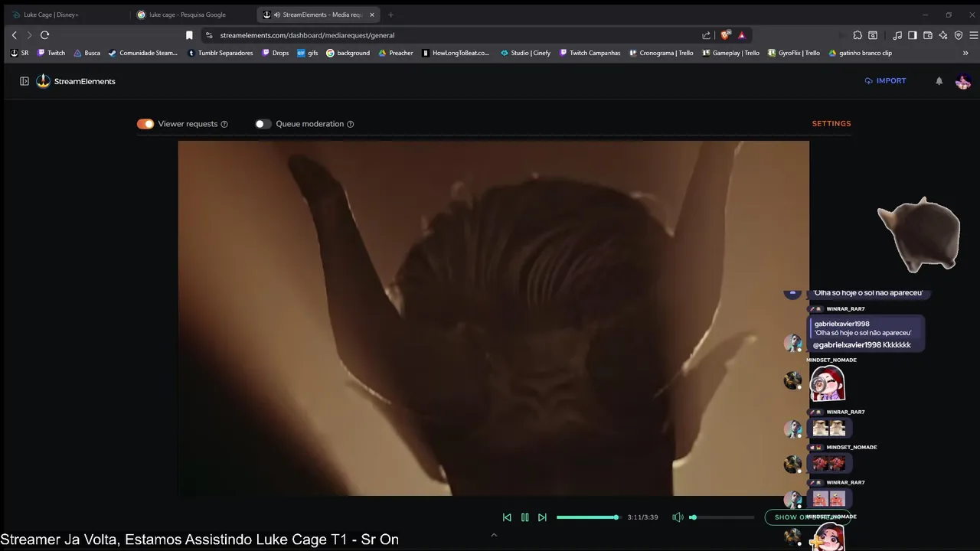The height and width of the screenshot is (551, 980).
Task: Click the SHOW ON STREAM button
Action: coord(807,517)
